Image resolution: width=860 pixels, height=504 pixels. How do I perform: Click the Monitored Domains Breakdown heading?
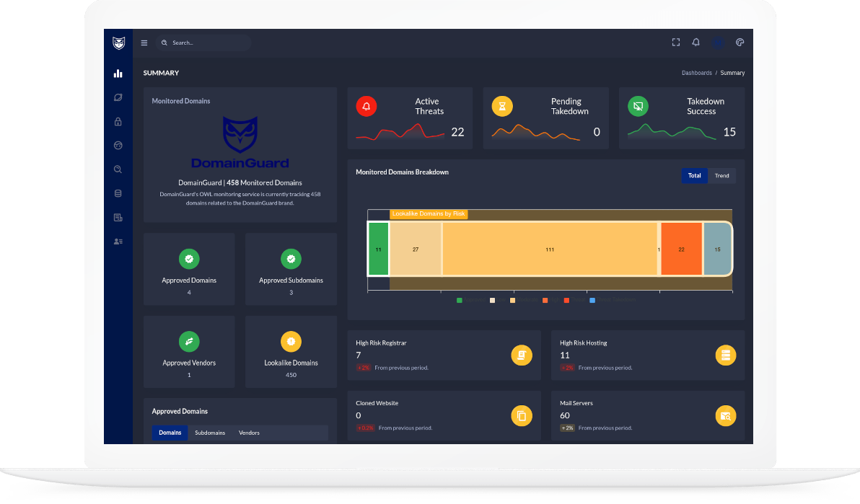(x=402, y=172)
